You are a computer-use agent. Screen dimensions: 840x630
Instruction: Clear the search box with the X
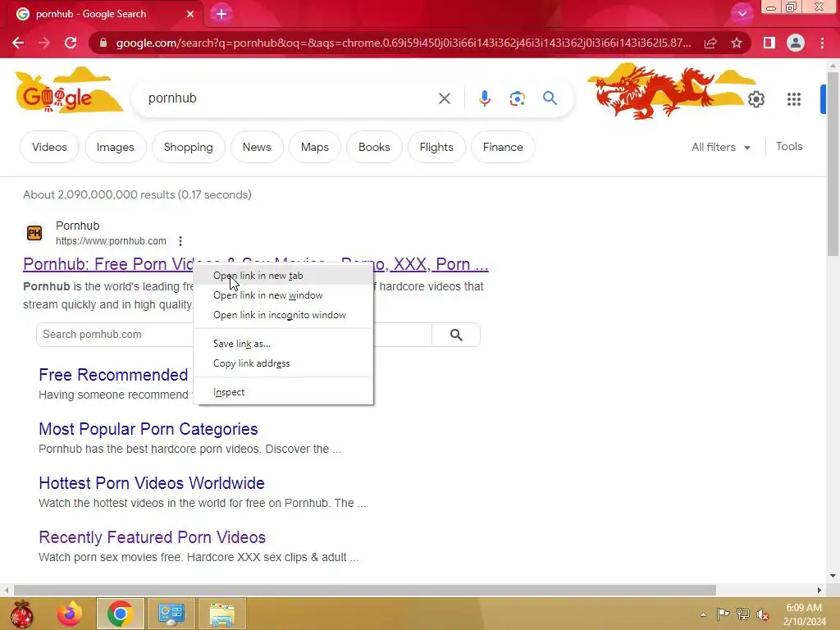point(444,98)
